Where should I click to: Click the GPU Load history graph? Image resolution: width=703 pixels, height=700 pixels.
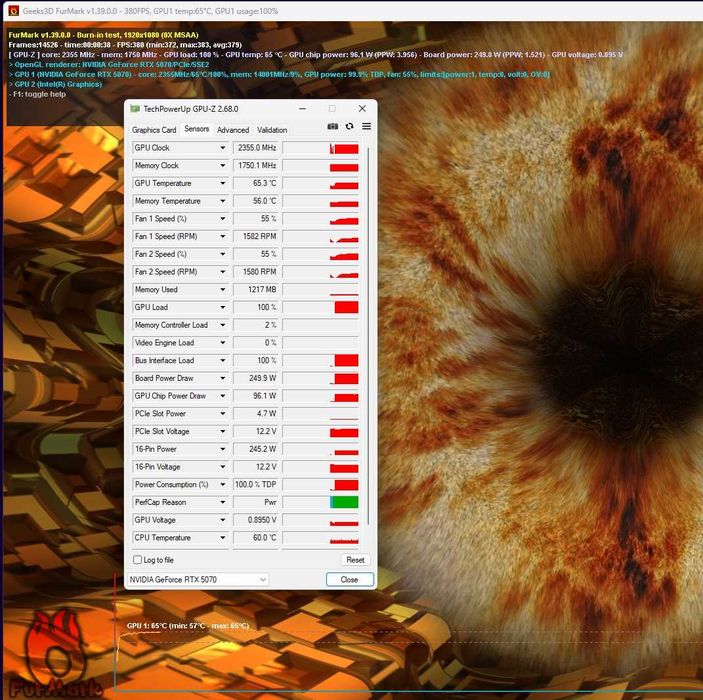(321, 307)
